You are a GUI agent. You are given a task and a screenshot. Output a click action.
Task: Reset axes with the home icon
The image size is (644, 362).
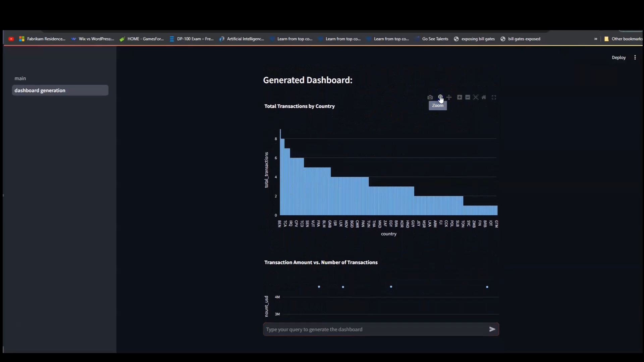(x=484, y=97)
